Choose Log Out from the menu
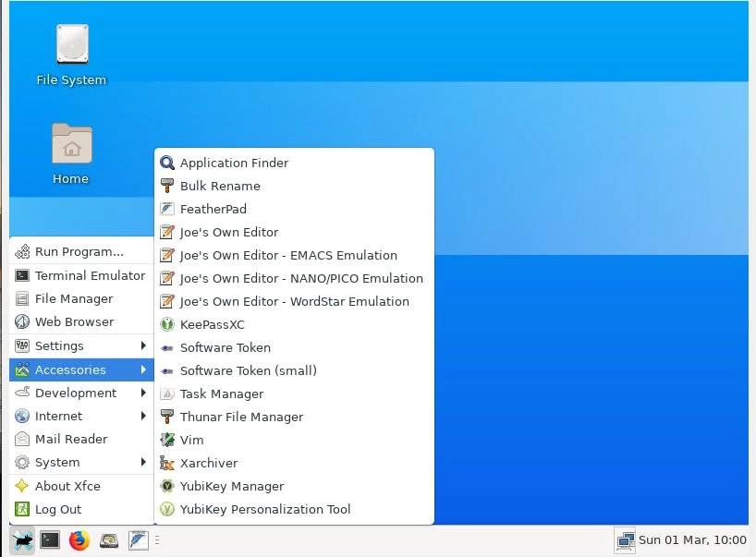 (x=81, y=509)
